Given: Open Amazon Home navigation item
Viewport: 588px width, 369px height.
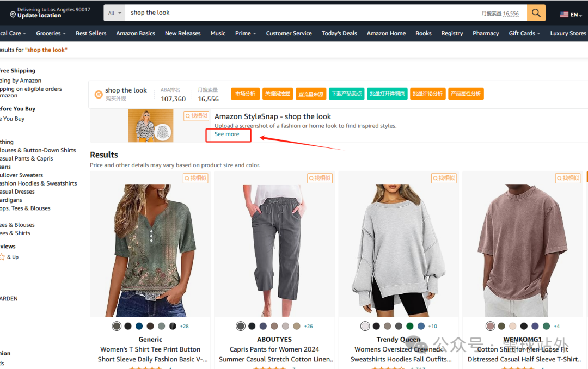Looking at the screenshot, I should click(386, 33).
